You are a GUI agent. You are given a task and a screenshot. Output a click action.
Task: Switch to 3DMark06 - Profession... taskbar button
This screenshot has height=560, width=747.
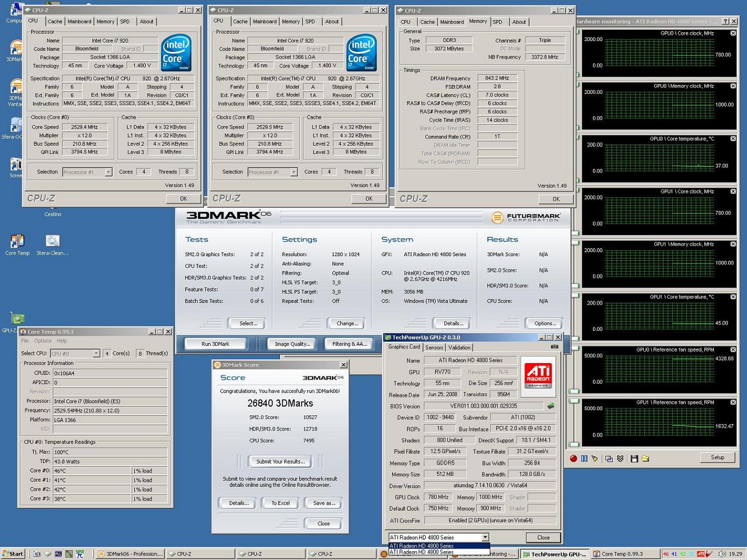129,554
